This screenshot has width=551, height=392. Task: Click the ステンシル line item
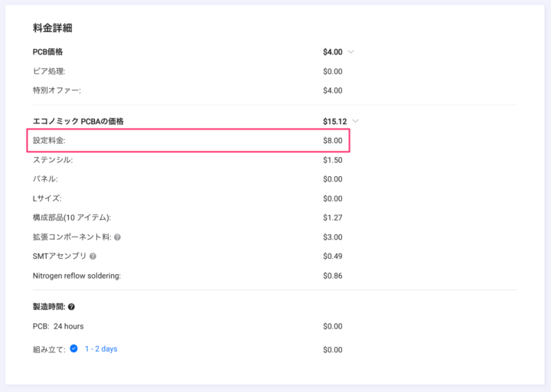[x=53, y=160]
